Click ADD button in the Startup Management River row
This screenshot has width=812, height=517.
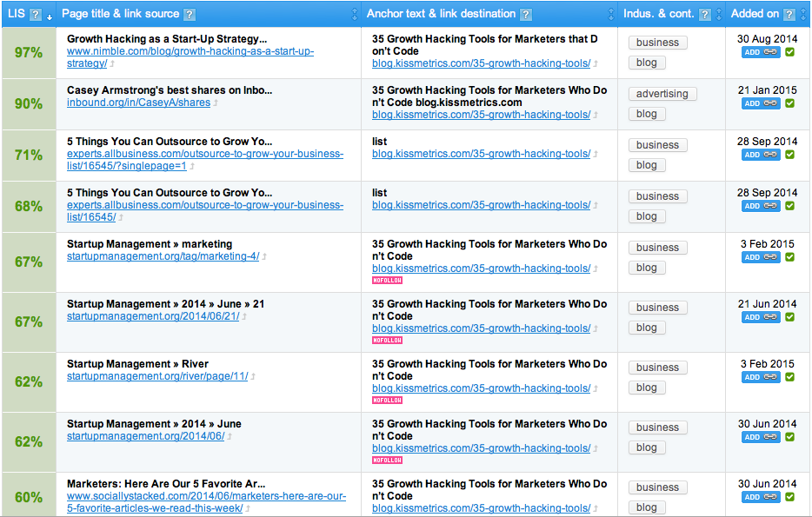[x=761, y=377]
